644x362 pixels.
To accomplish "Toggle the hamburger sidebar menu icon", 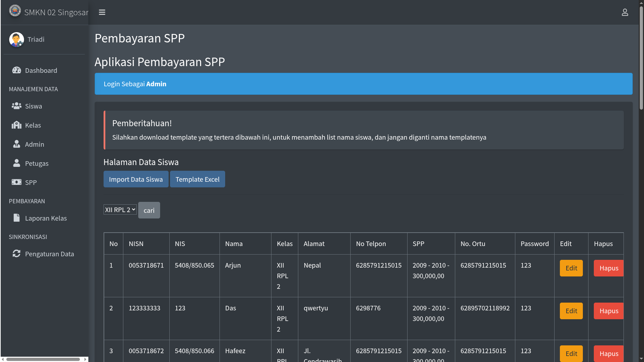I will 102,12.
